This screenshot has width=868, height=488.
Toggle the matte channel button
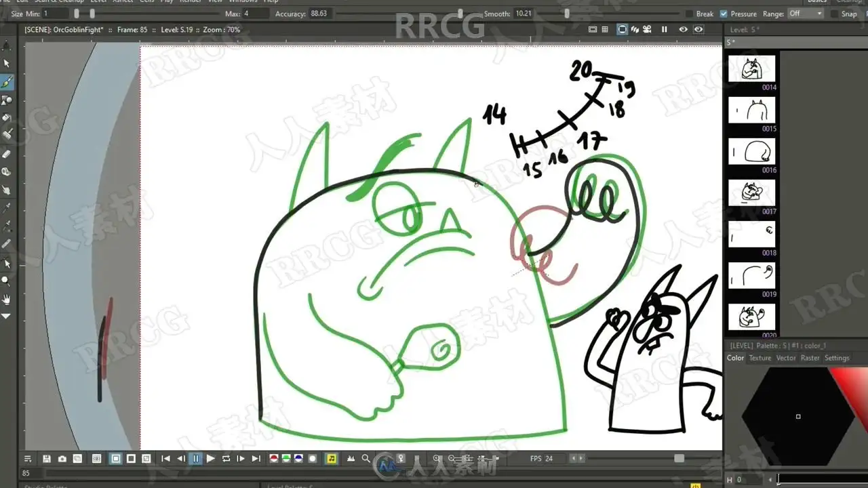[313, 459]
